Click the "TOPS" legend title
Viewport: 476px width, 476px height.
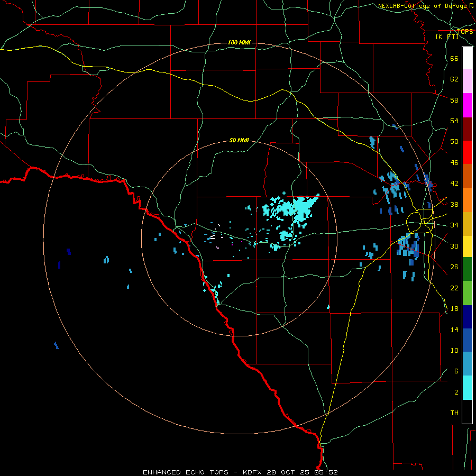pyautogui.click(x=465, y=32)
